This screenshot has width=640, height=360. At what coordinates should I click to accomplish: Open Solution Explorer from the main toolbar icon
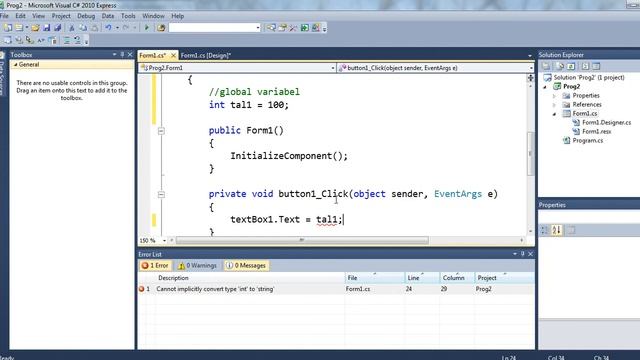point(271,28)
